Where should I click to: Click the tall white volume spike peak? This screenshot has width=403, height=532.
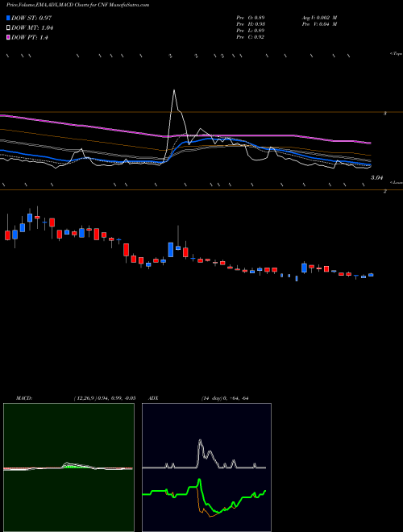174,90
